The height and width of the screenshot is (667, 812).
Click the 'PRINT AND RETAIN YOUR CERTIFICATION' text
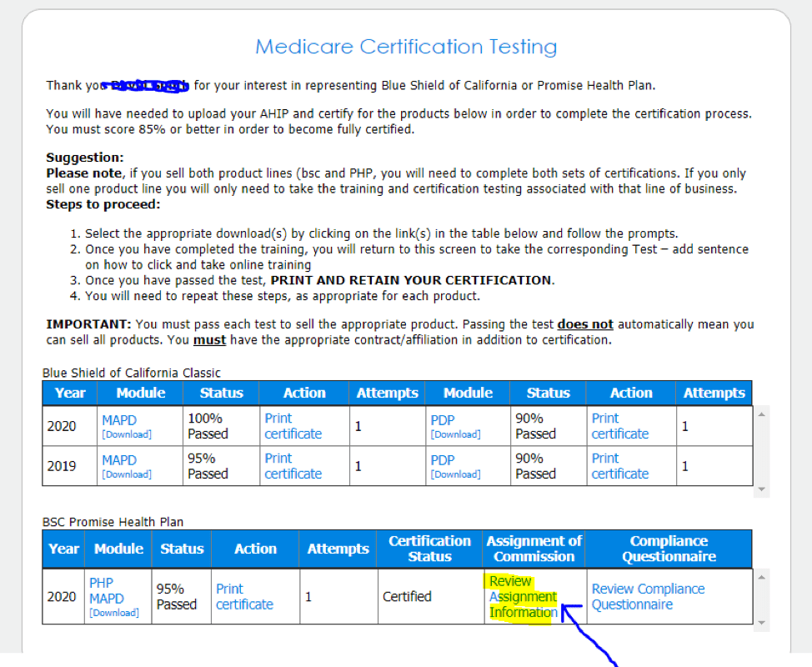[411, 280]
